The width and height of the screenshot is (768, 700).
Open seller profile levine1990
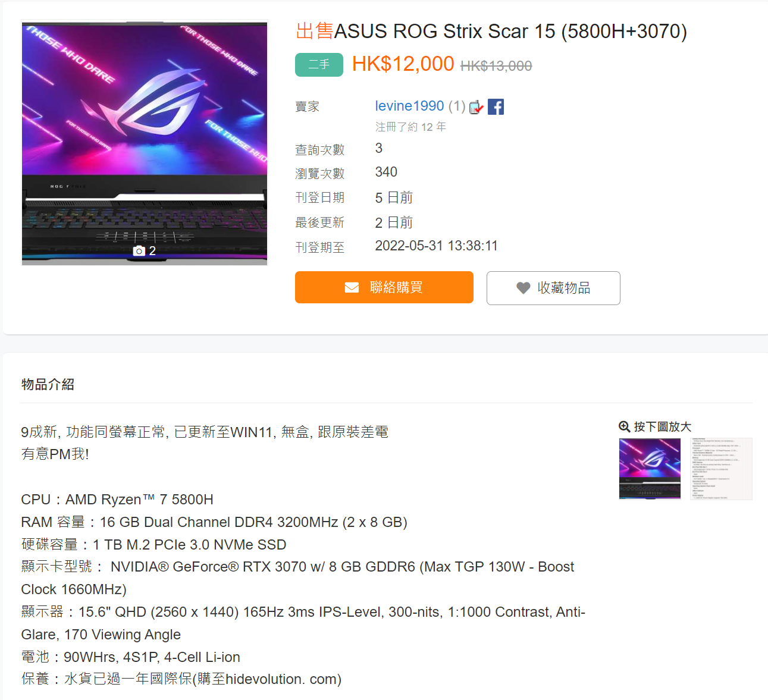coord(409,106)
